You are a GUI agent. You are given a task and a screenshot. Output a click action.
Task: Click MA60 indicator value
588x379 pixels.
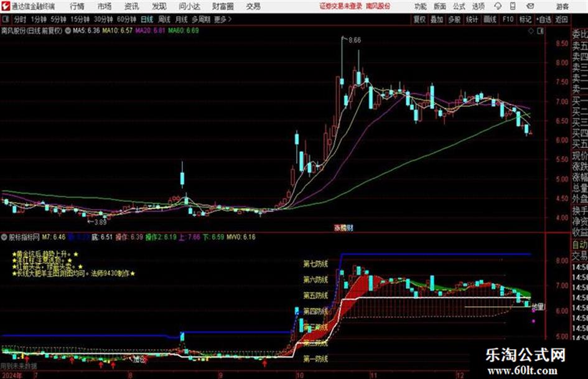point(184,30)
